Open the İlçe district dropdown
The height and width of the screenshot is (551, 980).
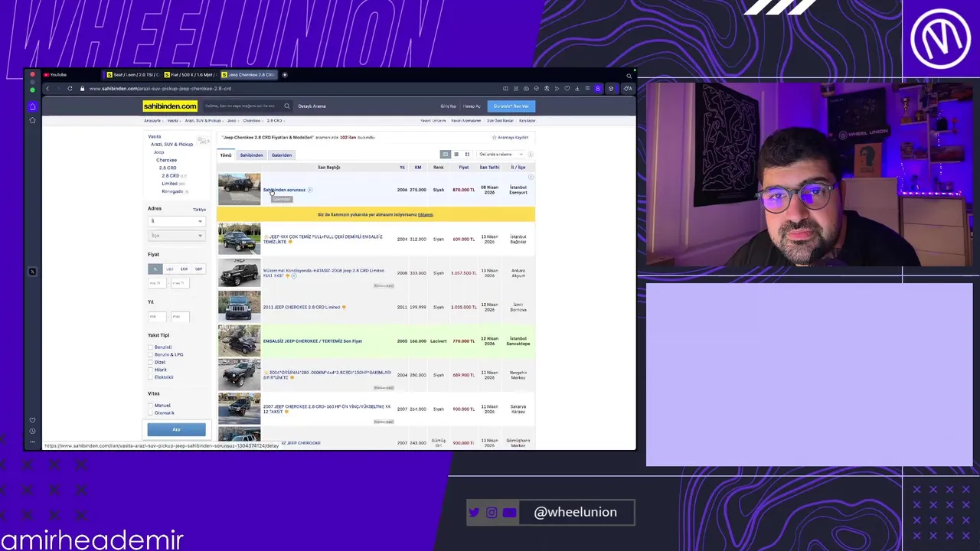(177, 236)
